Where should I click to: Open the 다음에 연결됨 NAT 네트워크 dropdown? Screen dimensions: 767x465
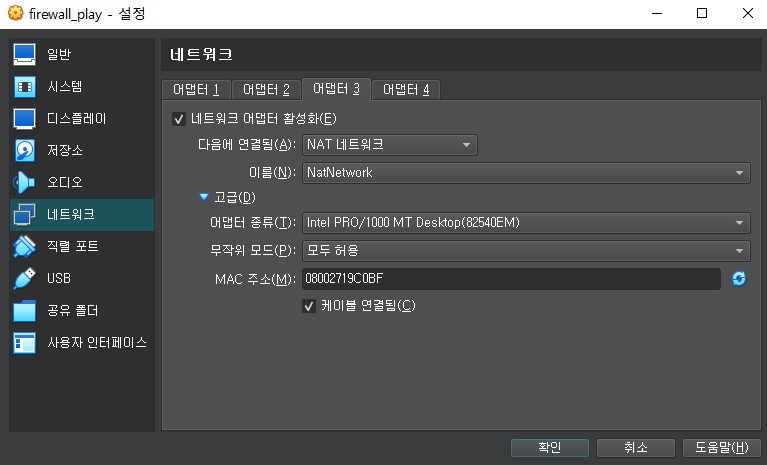390,145
